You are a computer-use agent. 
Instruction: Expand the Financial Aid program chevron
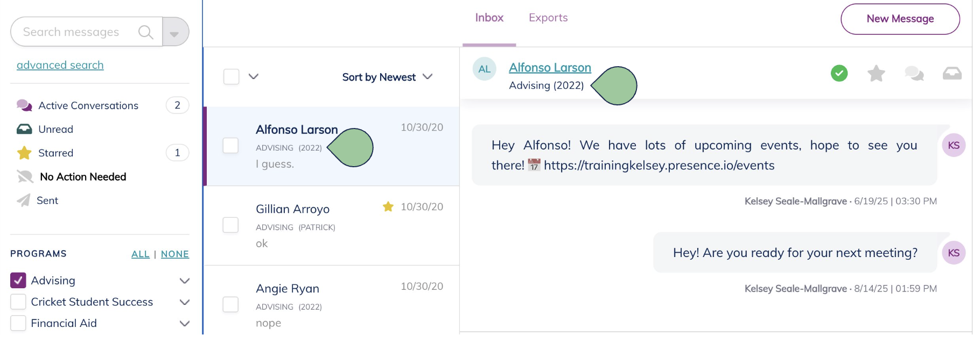tap(185, 323)
